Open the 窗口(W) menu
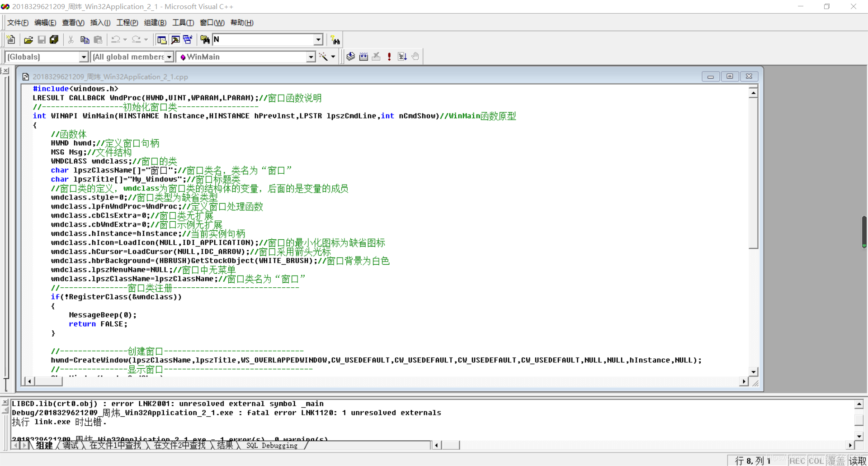The width and height of the screenshot is (868, 466). tap(212, 23)
